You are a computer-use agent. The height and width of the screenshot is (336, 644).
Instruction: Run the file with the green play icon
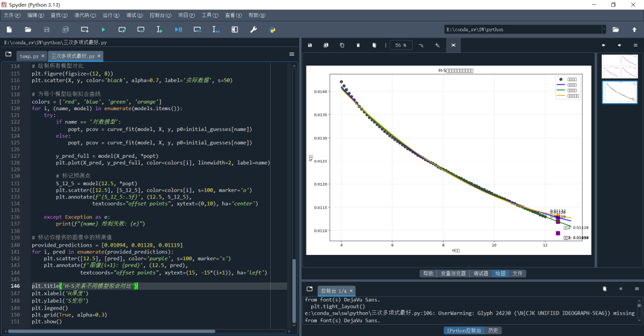pos(103,30)
